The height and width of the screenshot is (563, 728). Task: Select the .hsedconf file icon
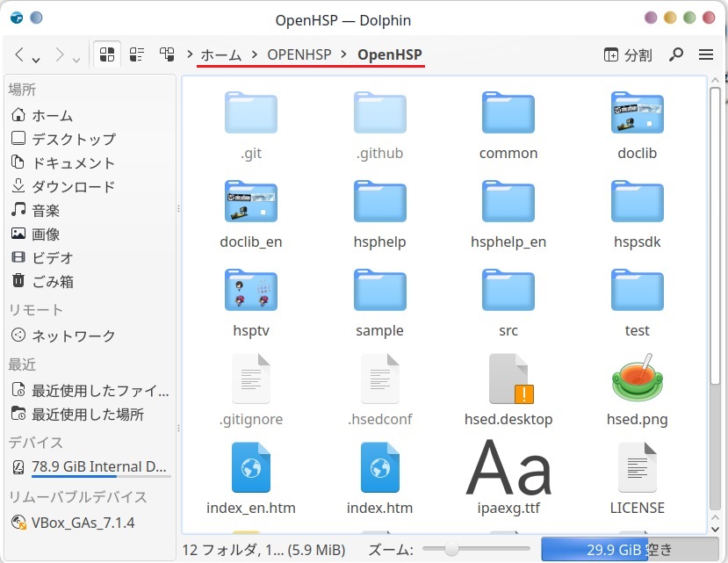[x=379, y=379]
